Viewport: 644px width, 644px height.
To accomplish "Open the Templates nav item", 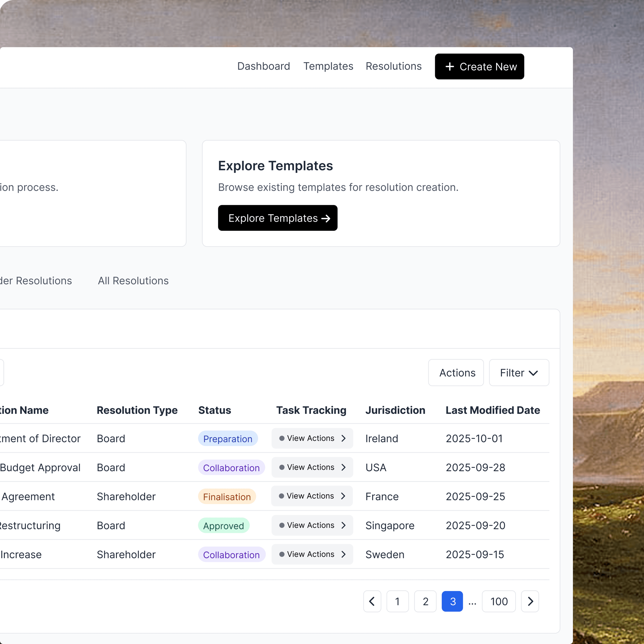I will (x=328, y=66).
